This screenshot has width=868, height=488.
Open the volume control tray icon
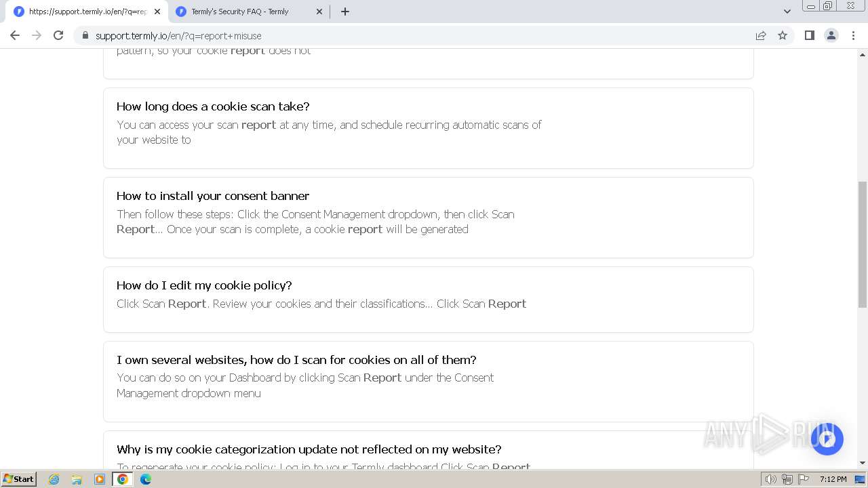(x=770, y=479)
